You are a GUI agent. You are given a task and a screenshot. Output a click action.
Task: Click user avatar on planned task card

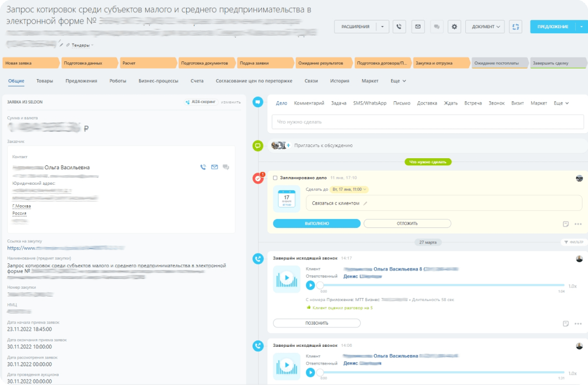[x=579, y=178]
